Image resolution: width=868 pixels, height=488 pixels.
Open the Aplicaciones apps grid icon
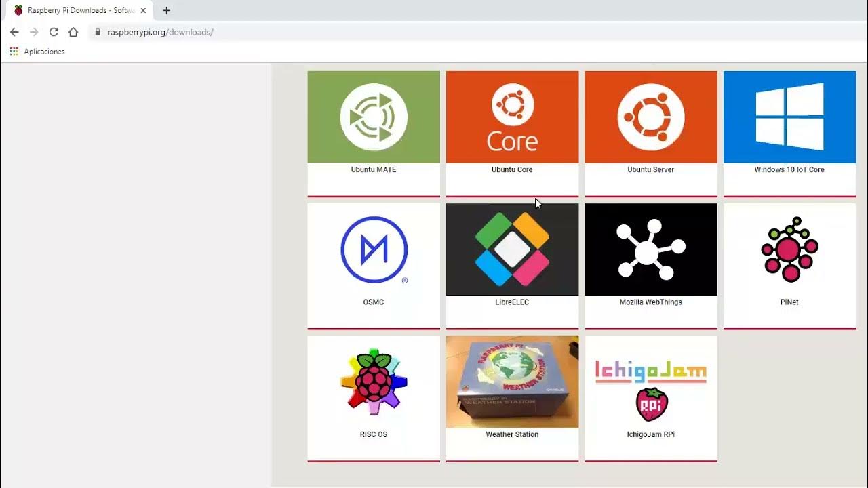pyautogui.click(x=14, y=52)
